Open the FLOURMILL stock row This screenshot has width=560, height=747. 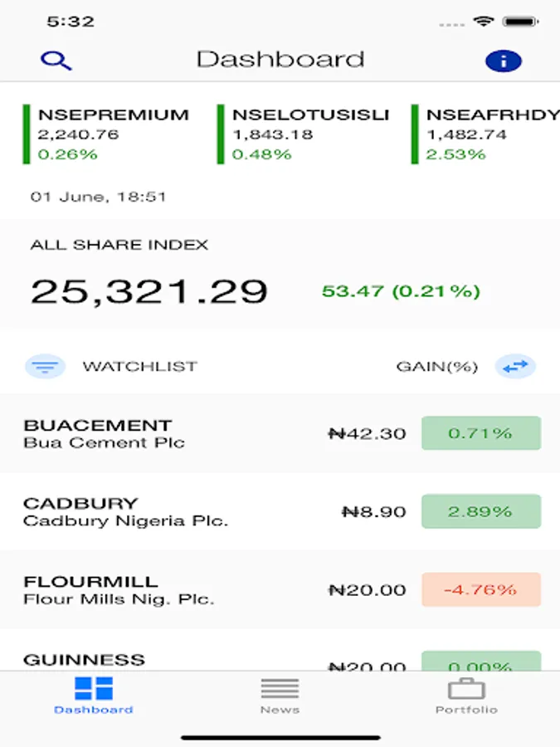pyautogui.click(x=166, y=589)
